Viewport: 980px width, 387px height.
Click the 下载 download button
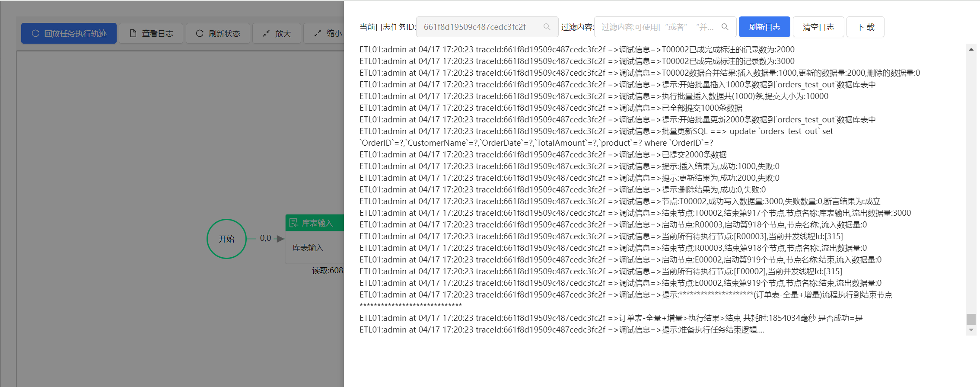click(865, 27)
